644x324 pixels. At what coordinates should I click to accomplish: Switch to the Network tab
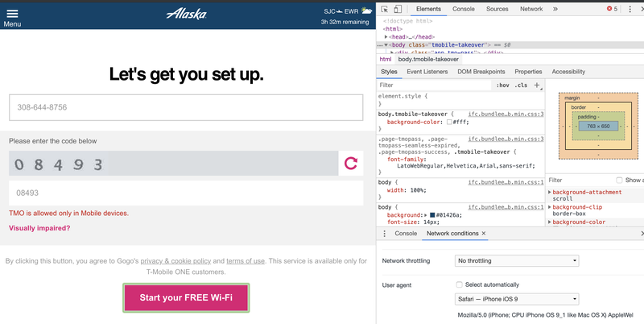(x=531, y=9)
